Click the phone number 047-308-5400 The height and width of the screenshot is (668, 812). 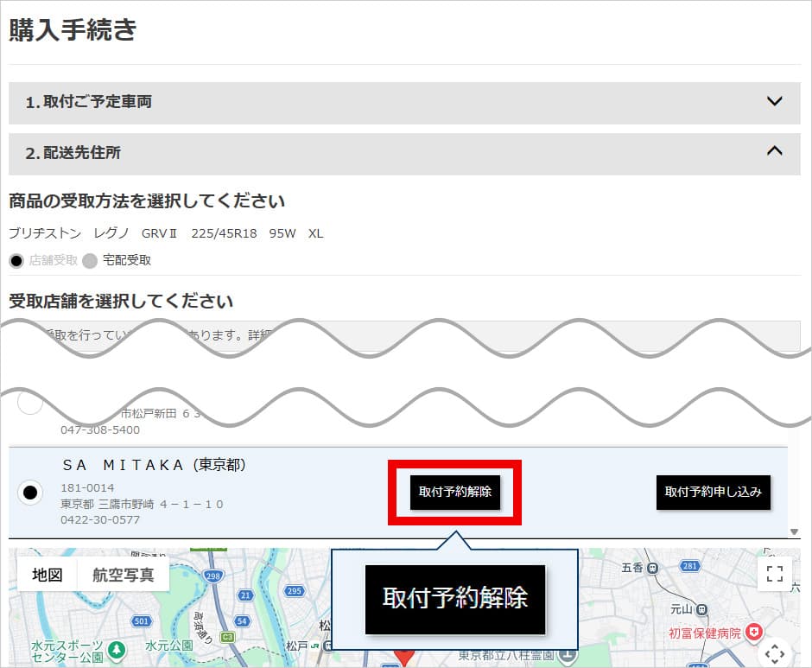coord(100,429)
